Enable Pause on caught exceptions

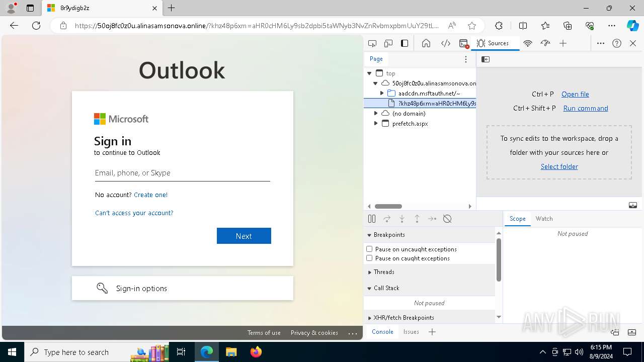pos(369,258)
